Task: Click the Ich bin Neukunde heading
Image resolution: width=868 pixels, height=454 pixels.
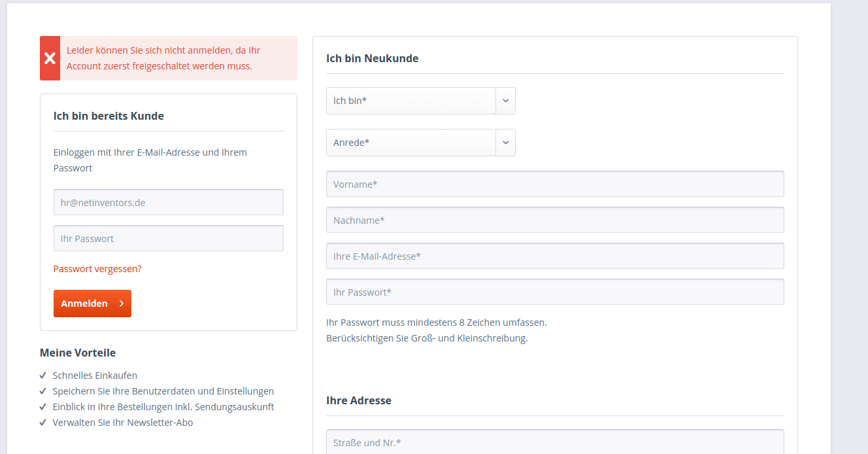Action: pyautogui.click(x=372, y=58)
